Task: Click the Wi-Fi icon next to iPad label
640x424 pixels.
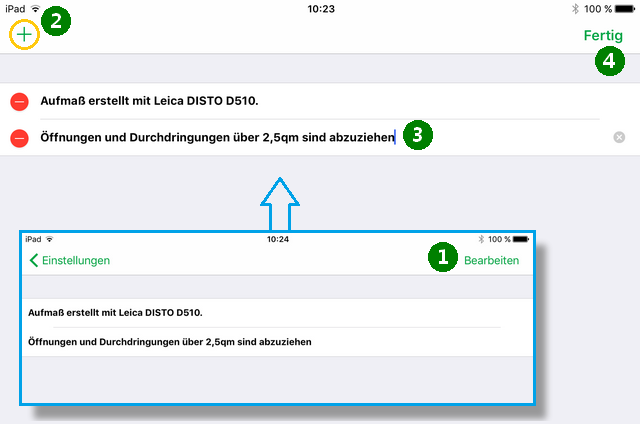Action: pos(36,8)
